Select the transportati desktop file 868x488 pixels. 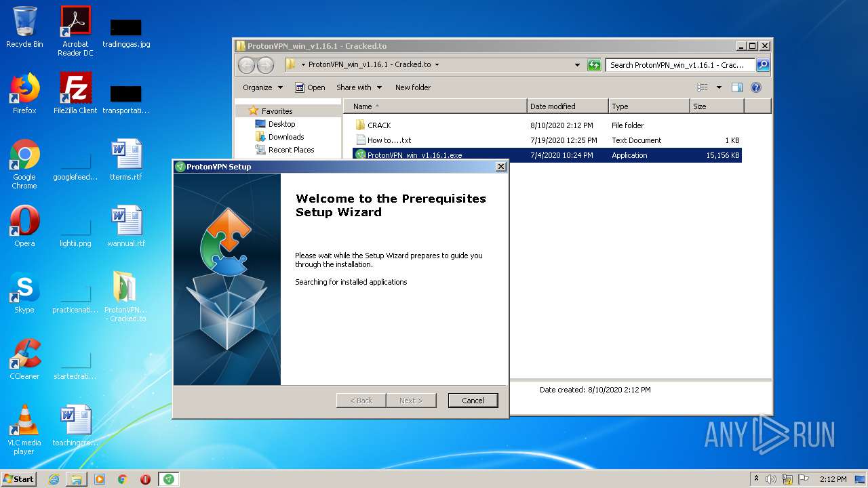click(x=126, y=99)
